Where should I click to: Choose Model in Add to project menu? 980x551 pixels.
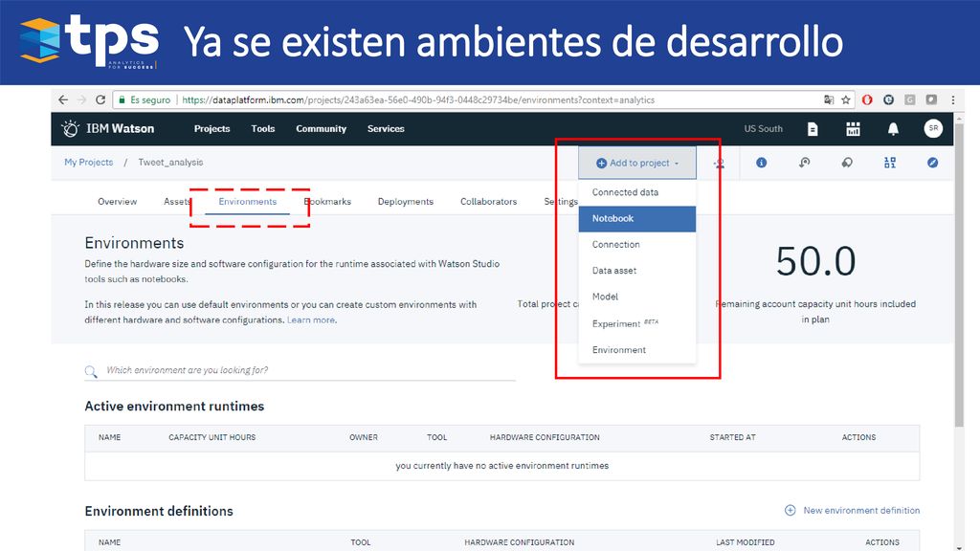636,298
